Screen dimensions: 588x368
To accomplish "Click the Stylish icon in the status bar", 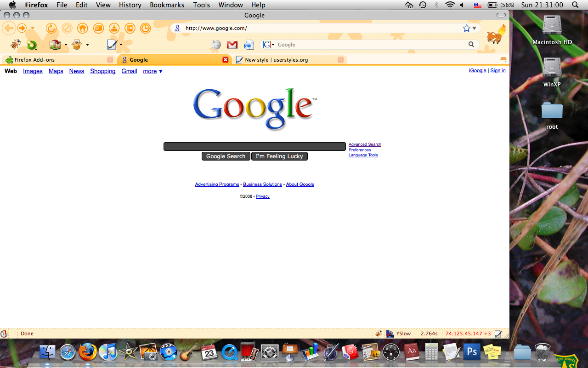I will point(498,333).
